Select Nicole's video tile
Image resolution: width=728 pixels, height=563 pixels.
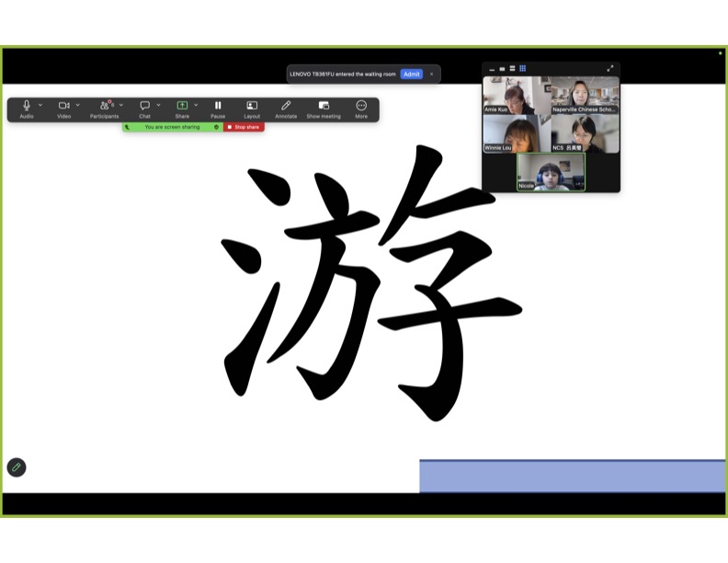[x=552, y=172]
